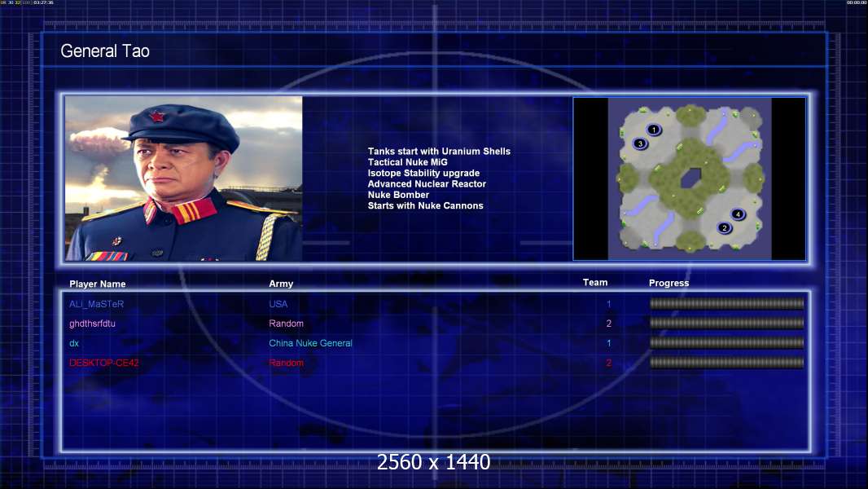This screenshot has width=868, height=489.
Task: Click the Progress column header
Action: coord(669,283)
